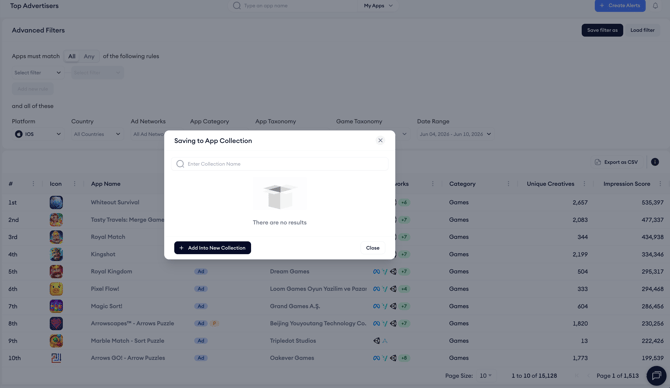Click the +7 networks badge in Magic Sort! row
This screenshot has width=670, height=388.
coord(404,306)
